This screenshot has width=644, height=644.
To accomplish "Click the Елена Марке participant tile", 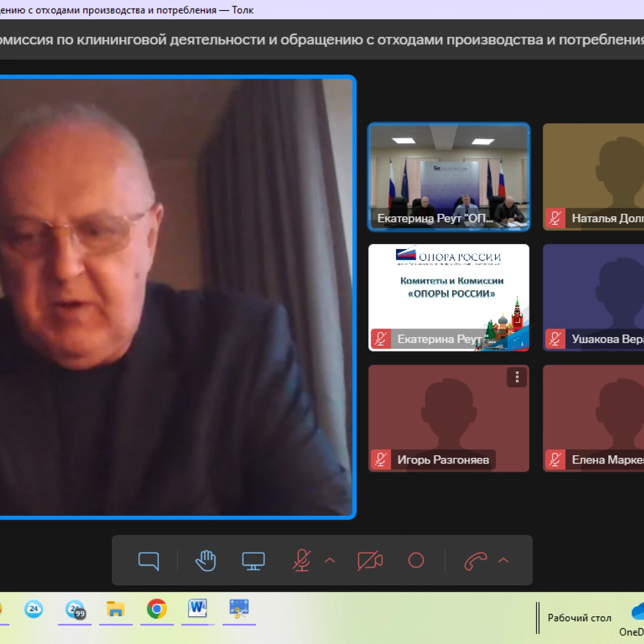I will [594, 419].
